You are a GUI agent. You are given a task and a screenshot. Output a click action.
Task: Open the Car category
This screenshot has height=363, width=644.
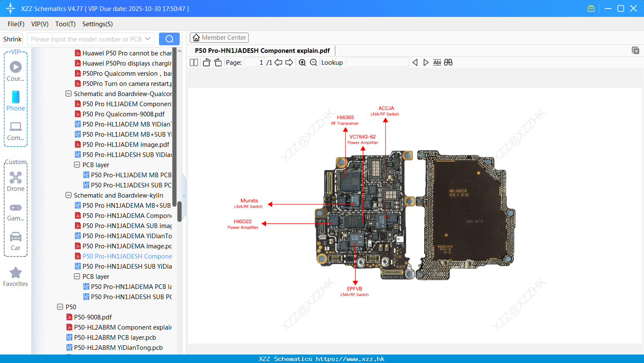point(16,241)
